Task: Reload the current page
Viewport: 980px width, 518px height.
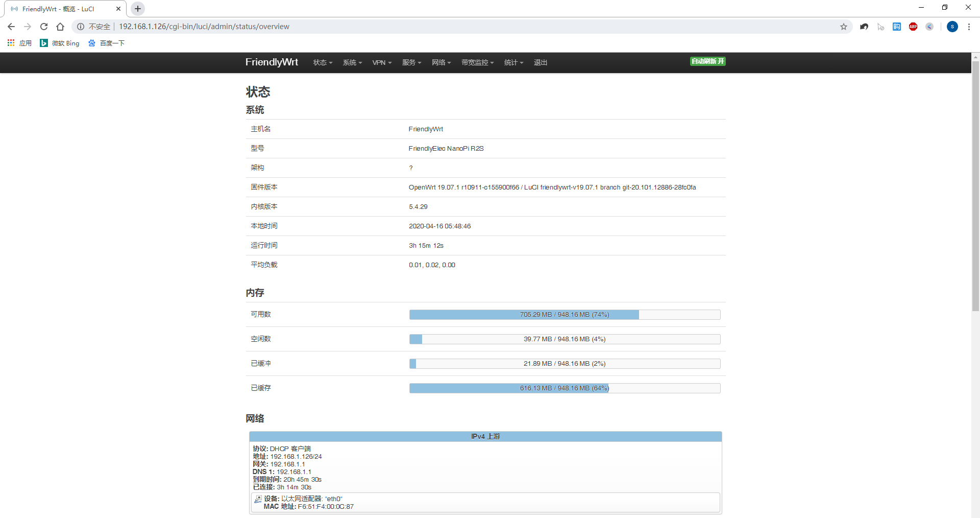Action: point(44,27)
